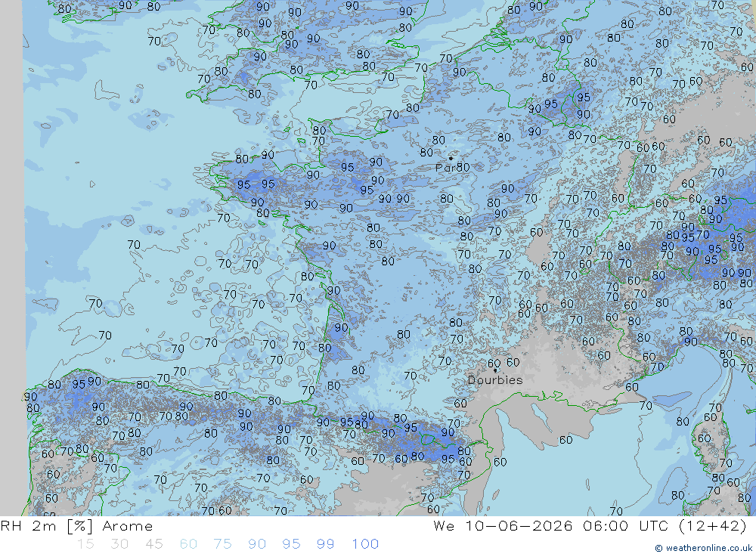Click the weatheronline.co.uk copyright link
This screenshot has width=756, height=554.
click(703, 548)
